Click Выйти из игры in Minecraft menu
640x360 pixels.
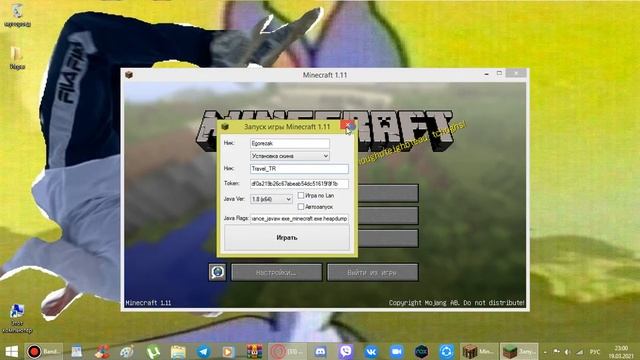(x=372, y=272)
